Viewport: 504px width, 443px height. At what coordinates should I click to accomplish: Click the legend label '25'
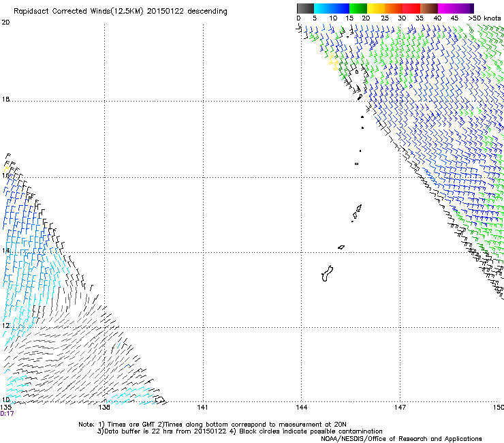click(x=385, y=18)
